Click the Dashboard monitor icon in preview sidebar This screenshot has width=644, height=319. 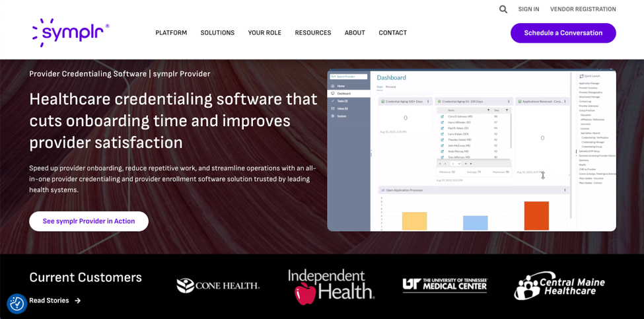[334, 94]
